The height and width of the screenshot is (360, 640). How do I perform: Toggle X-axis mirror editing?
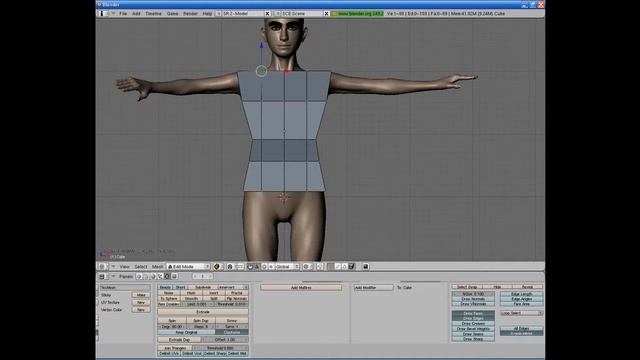[521, 333]
